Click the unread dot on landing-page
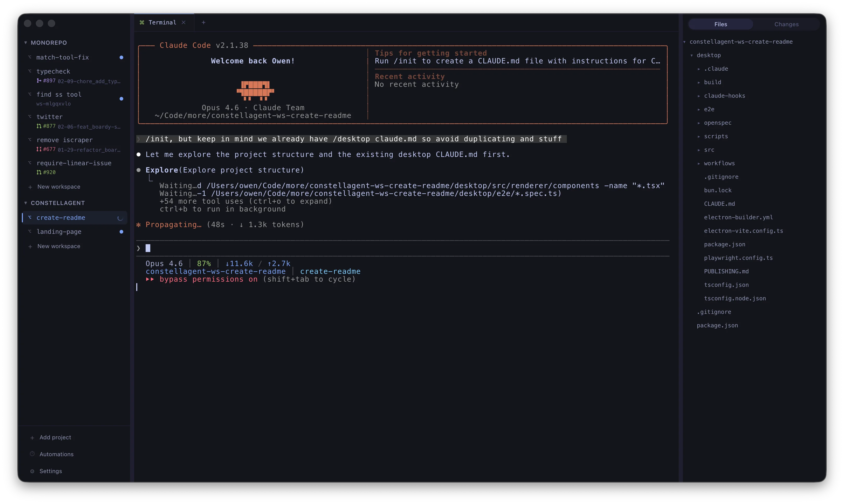 [121, 232]
